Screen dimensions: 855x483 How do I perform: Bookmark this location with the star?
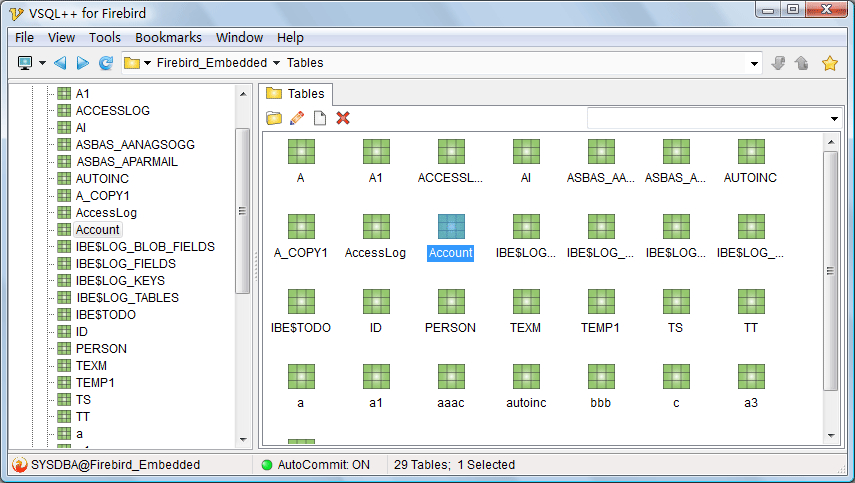click(x=830, y=63)
